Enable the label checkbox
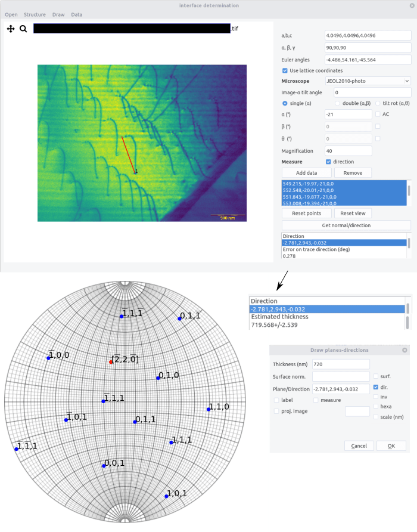 (276, 400)
